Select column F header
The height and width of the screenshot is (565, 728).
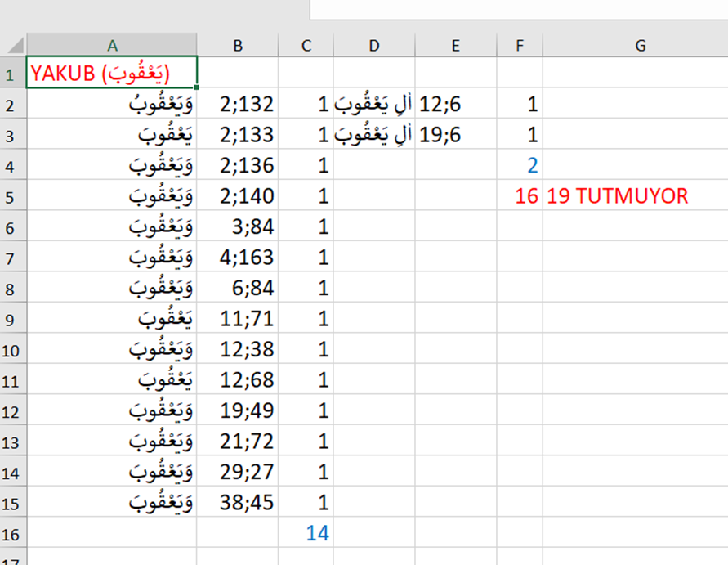point(520,45)
